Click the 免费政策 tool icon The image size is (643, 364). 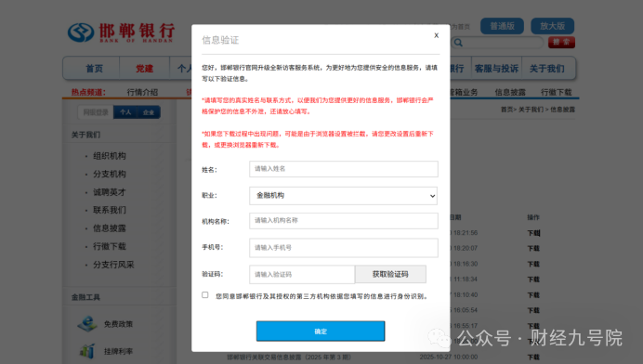click(87, 324)
